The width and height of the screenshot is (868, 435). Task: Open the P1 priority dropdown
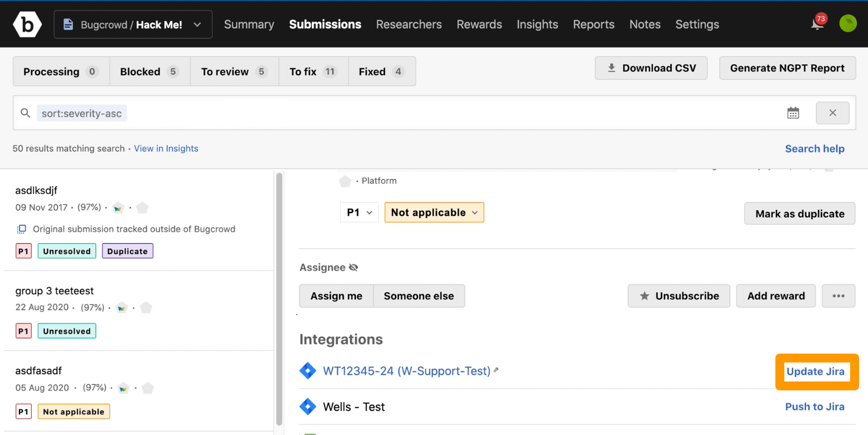359,212
